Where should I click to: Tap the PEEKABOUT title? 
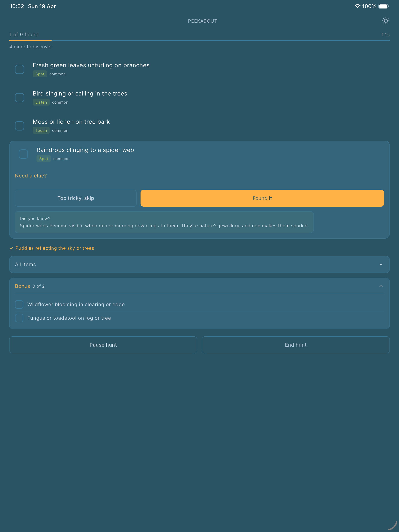click(203, 21)
